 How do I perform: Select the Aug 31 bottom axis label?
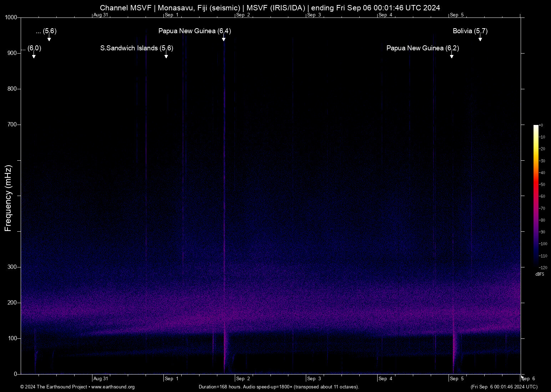tap(101, 378)
